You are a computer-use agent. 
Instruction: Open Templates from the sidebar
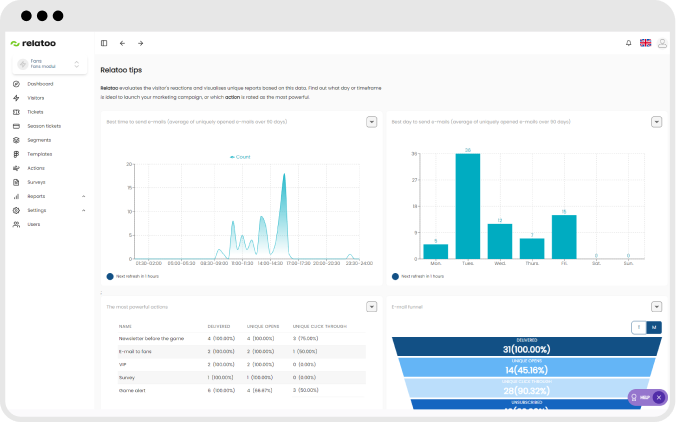click(x=40, y=154)
